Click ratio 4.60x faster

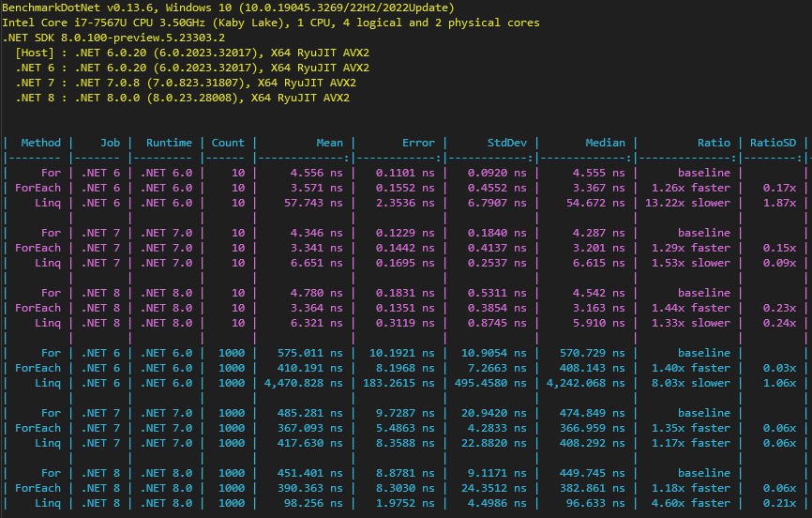691,504
